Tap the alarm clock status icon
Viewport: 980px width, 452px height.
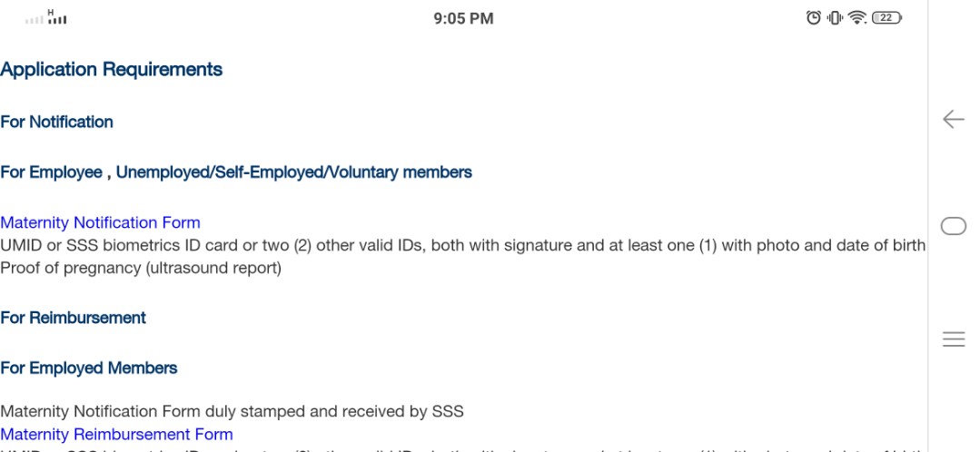point(813,18)
